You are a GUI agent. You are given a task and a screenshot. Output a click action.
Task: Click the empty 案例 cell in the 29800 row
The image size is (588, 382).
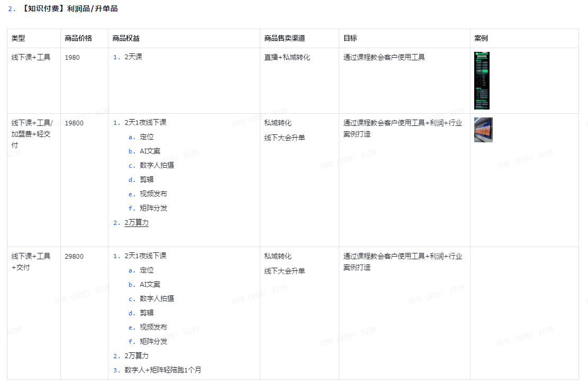pos(524,312)
